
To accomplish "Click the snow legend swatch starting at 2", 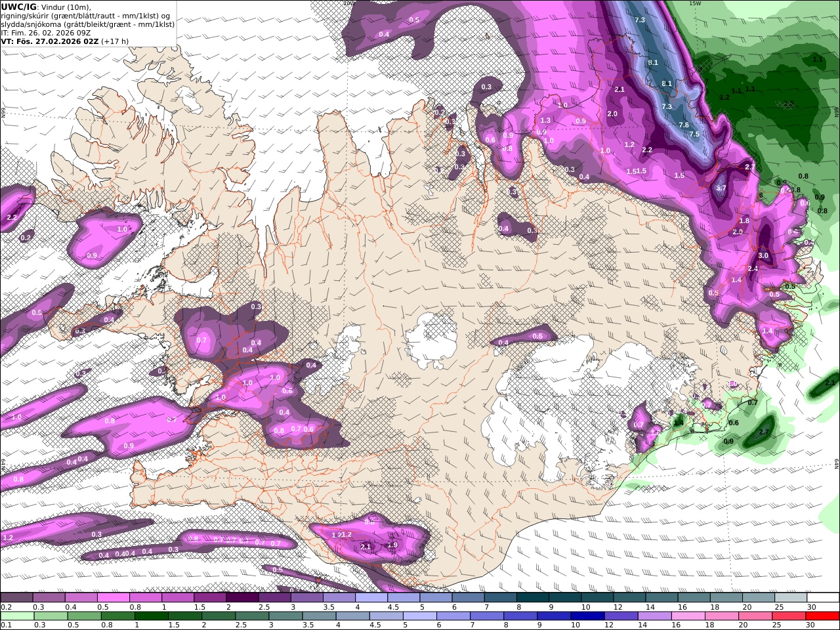I will coord(242,597).
